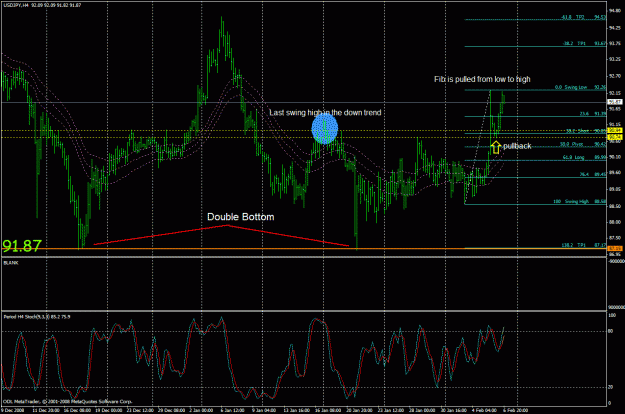Click the 94.25 price axis value
Viewport: 625px width, 414px height.
tap(614, 28)
